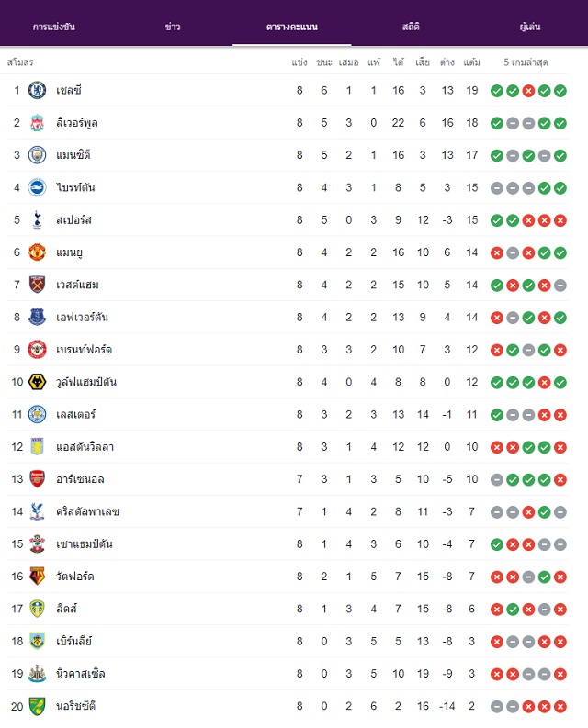The image size is (588, 728).
Task: Select the ข่าว tab
Action: (x=173, y=27)
